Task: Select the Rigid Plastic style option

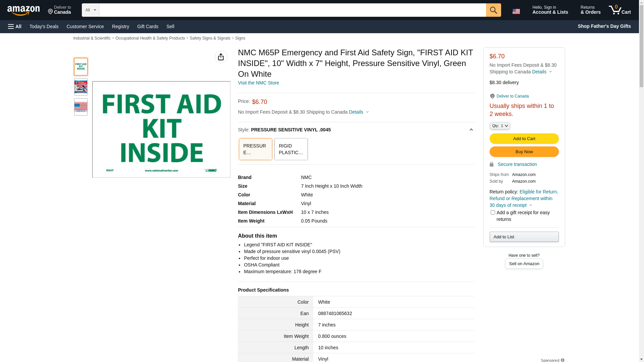Action: tap(291, 149)
